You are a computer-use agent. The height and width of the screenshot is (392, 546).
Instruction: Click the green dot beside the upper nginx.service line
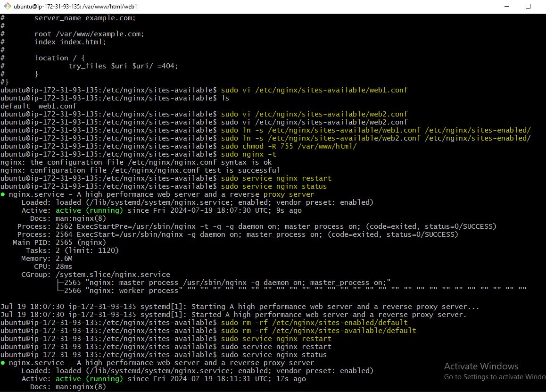click(3, 194)
